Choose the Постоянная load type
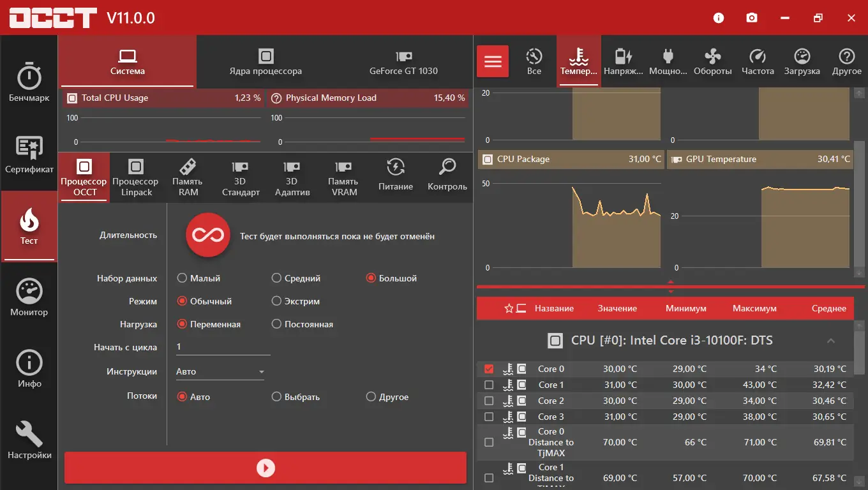 tap(303, 324)
